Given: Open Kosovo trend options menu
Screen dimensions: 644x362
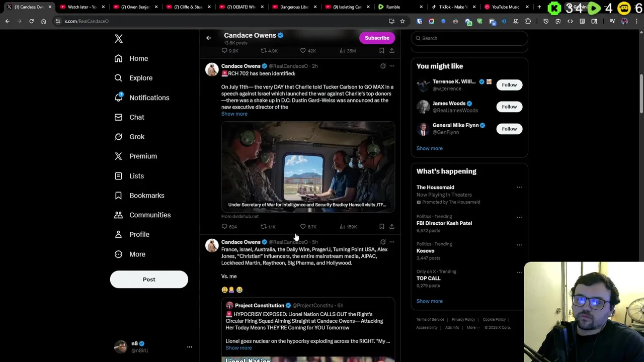Looking at the screenshot, I should [x=519, y=245].
